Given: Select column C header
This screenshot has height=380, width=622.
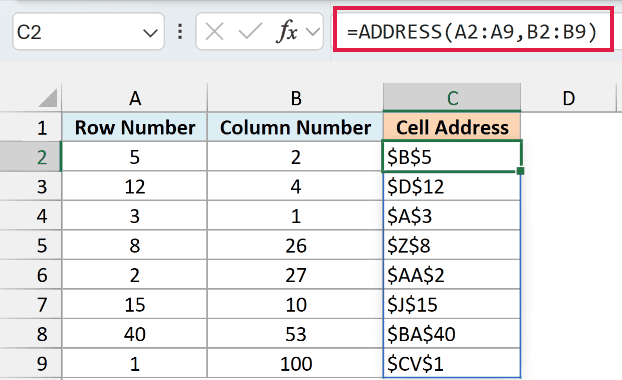Looking at the screenshot, I should (452, 98).
